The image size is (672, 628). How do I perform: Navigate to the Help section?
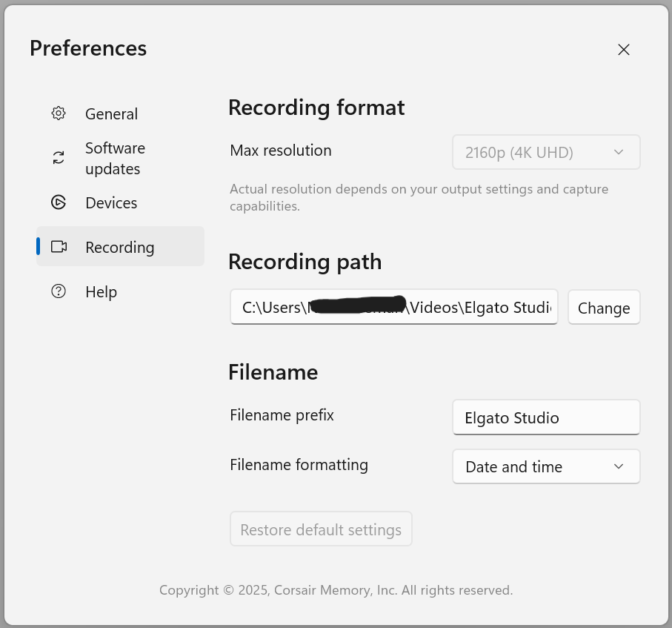click(x=101, y=291)
